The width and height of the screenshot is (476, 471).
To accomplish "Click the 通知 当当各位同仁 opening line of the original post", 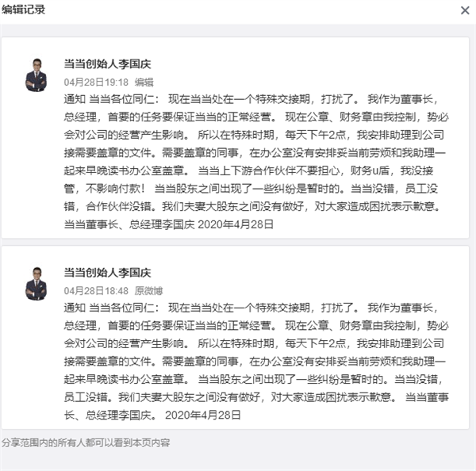I will [x=111, y=308].
